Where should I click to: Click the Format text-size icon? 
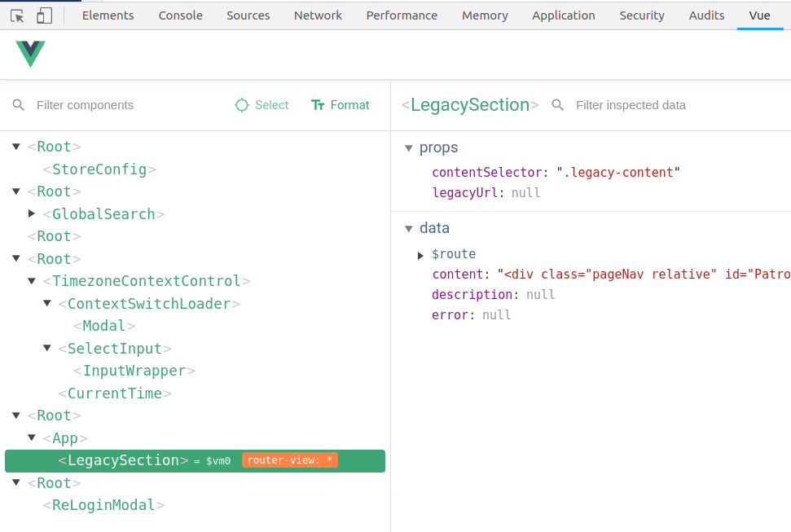pyautogui.click(x=318, y=105)
